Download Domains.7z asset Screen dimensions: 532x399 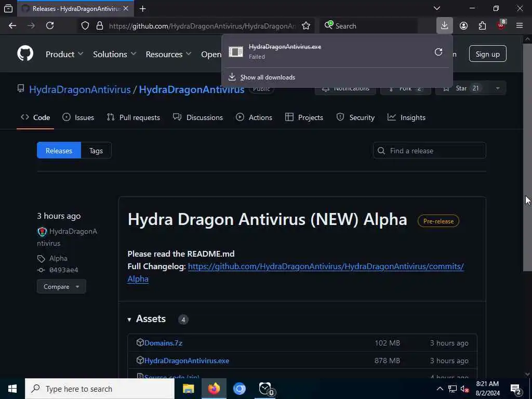pyautogui.click(x=163, y=343)
